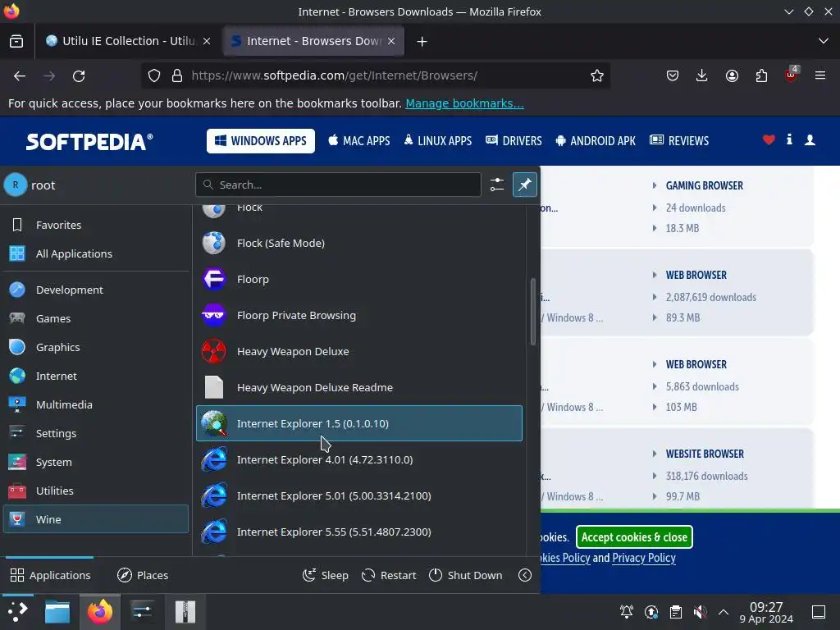Expand more session actions arrow
The width and height of the screenshot is (840, 630).
pyautogui.click(x=525, y=575)
